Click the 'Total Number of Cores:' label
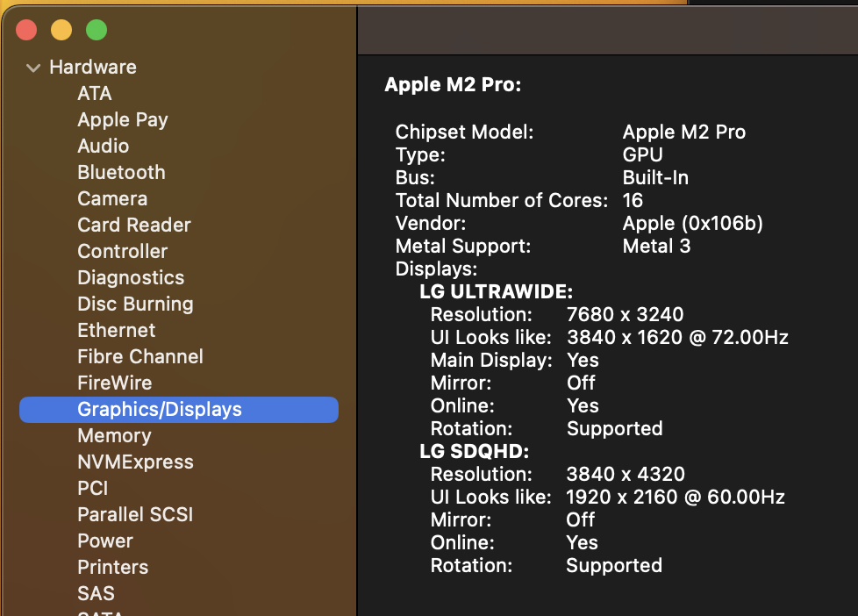The image size is (858, 616). click(502, 200)
